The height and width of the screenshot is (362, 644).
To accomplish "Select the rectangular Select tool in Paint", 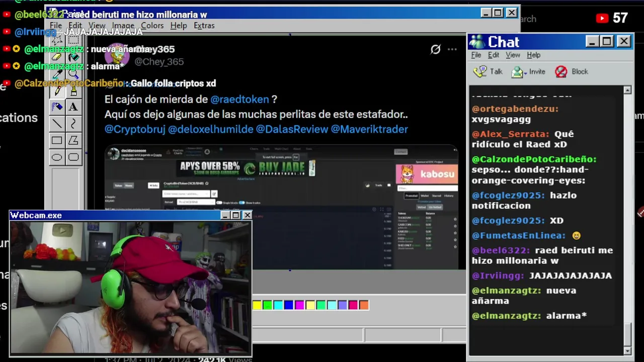I will 73,40.
